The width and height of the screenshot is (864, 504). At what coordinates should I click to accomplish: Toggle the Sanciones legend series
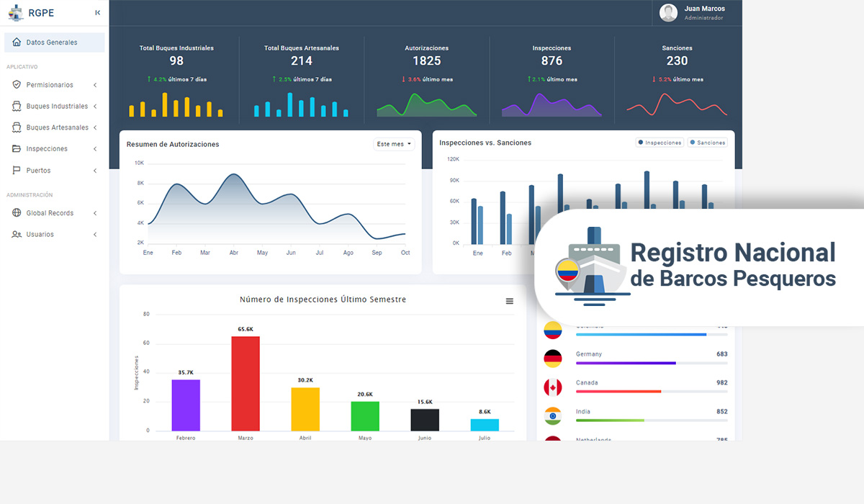[707, 143]
